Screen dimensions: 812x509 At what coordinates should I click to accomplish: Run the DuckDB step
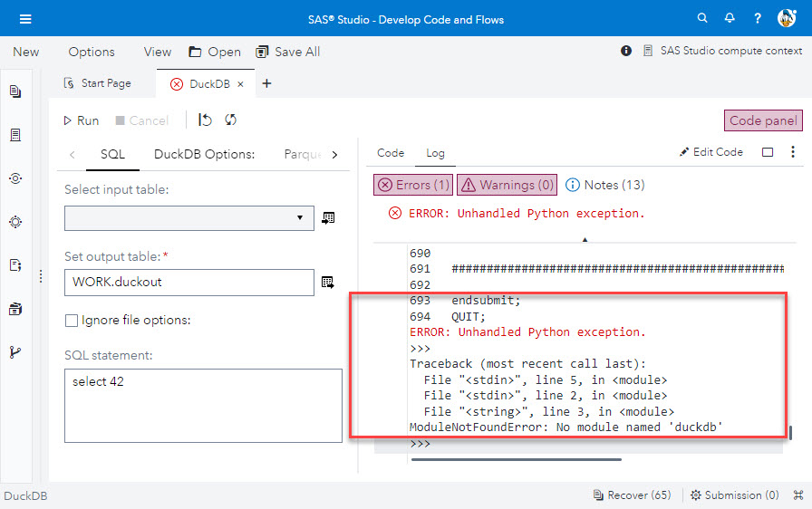tap(82, 120)
